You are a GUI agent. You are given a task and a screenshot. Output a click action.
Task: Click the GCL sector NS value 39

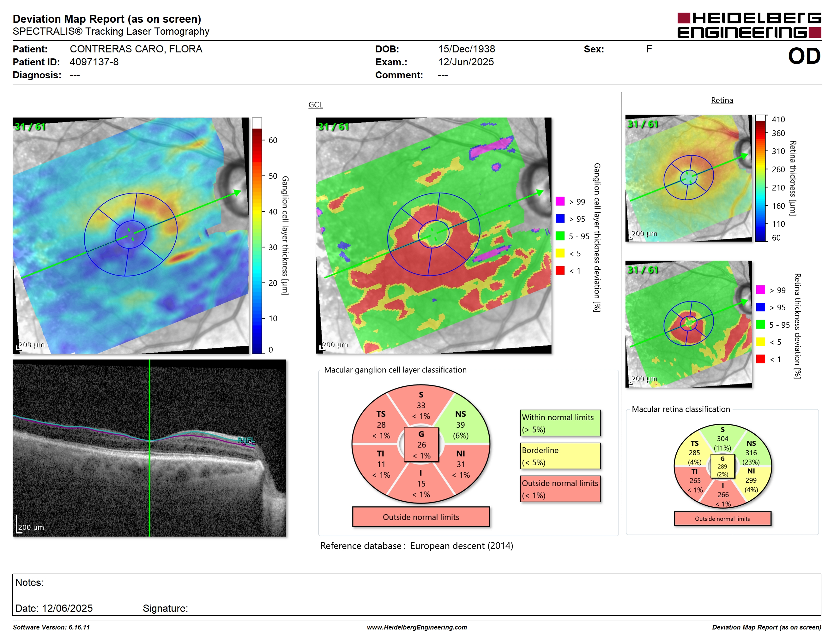click(x=460, y=425)
